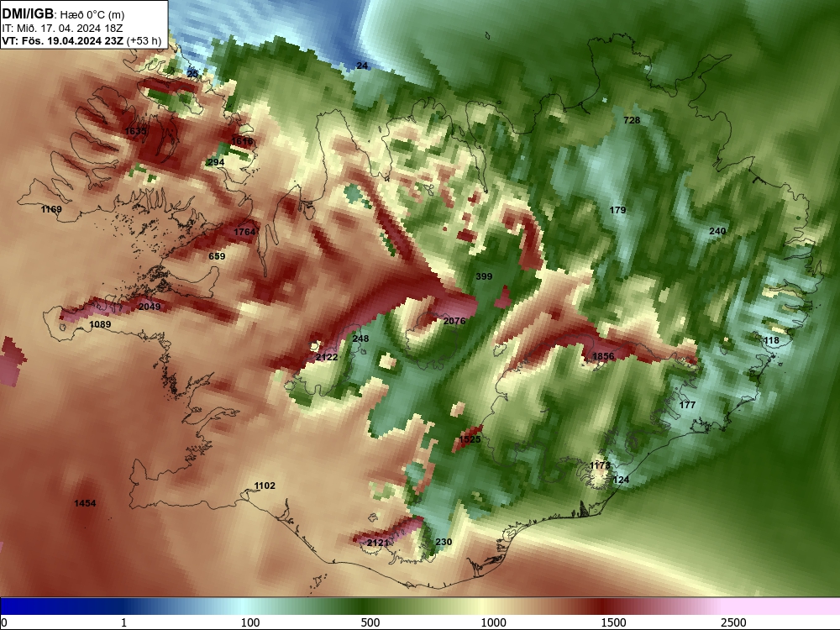Click the map value 177
The height and width of the screenshot is (630, 840).
click(x=687, y=405)
